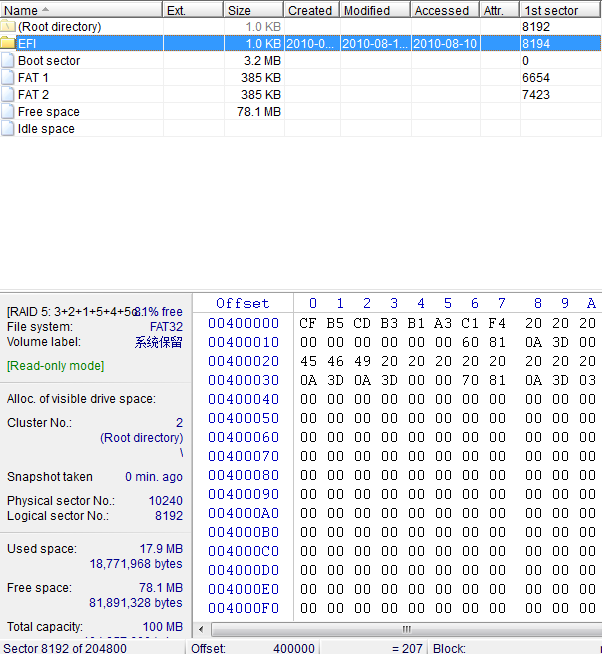
Task: Click the Boot sector file icon
Action: coord(8,60)
